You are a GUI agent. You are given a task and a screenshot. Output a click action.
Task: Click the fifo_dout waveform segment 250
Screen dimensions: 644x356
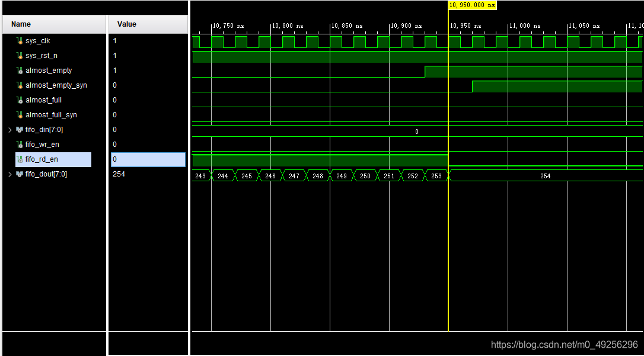[365, 175]
